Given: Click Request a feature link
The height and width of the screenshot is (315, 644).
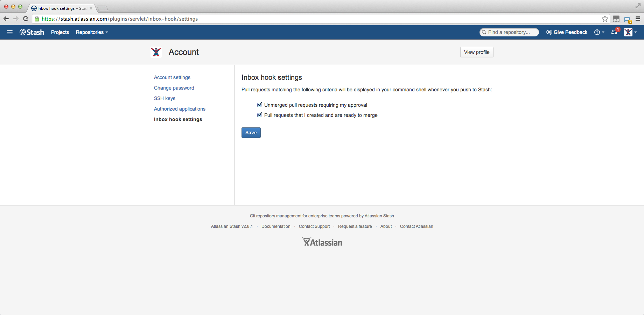Looking at the screenshot, I should click(x=355, y=226).
